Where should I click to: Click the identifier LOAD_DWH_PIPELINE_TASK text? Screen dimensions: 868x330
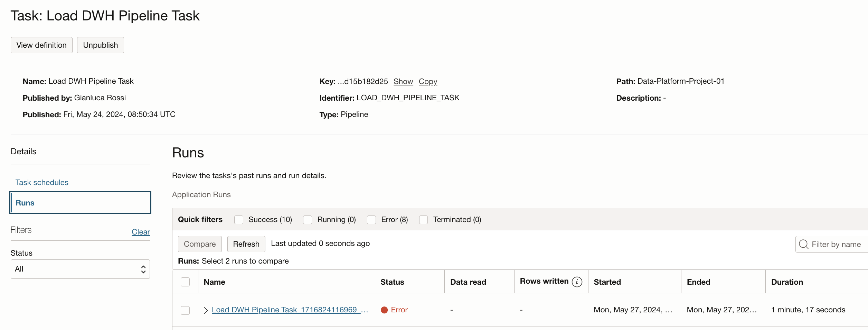408,98
